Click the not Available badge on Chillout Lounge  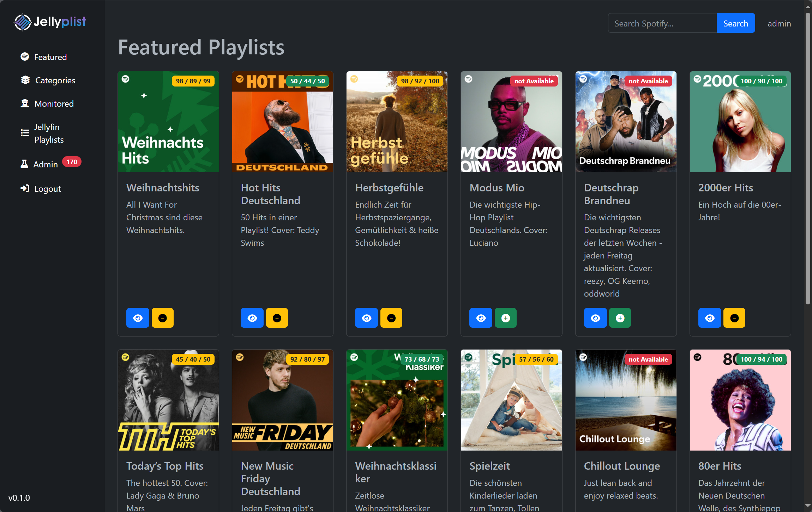pyautogui.click(x=649, y=359)
